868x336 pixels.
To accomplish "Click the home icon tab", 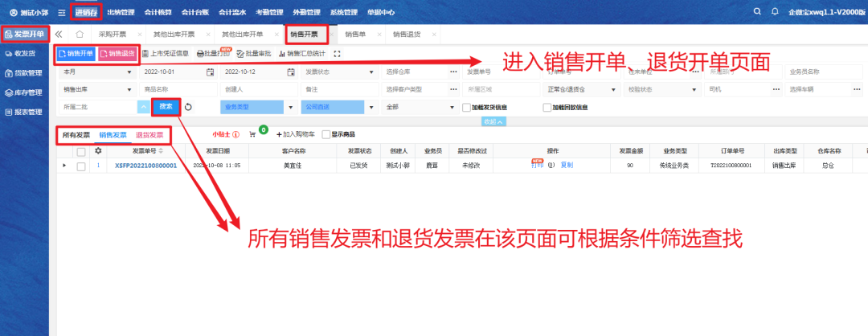I will (x=79, y=35).
